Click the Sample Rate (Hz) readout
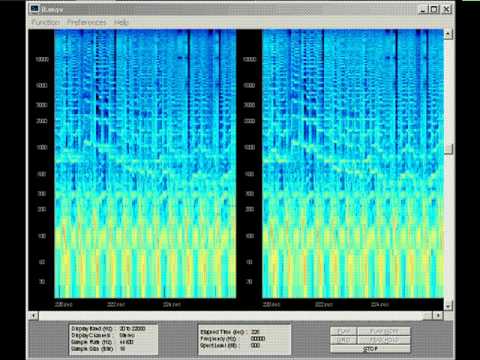The width and height of the screenshot is (480, 360). (103, 342)
